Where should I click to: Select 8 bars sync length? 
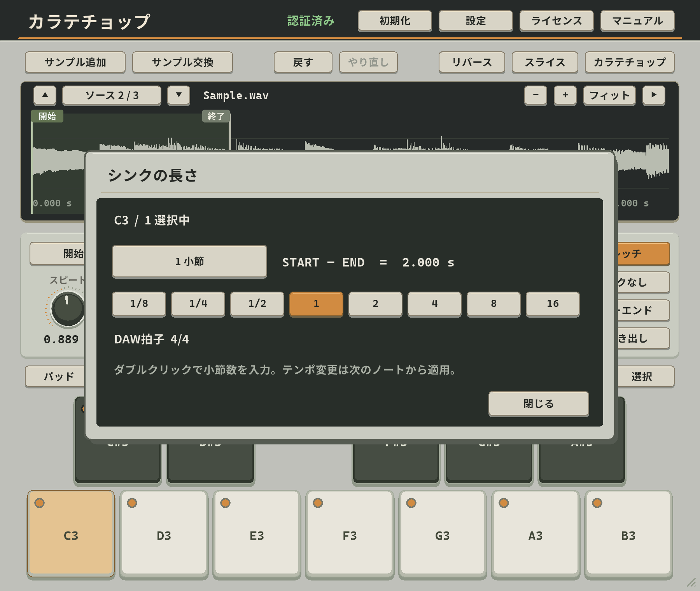coord(494,304)
